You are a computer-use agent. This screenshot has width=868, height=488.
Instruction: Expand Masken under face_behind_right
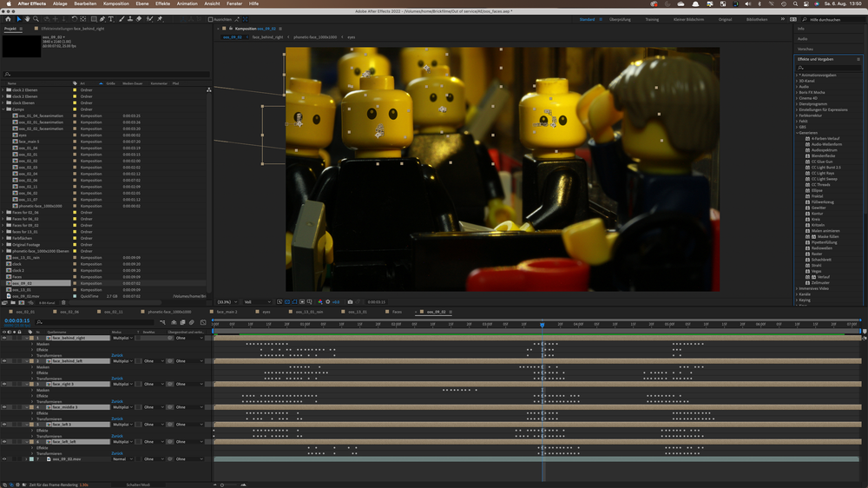(x=32, y=344)
